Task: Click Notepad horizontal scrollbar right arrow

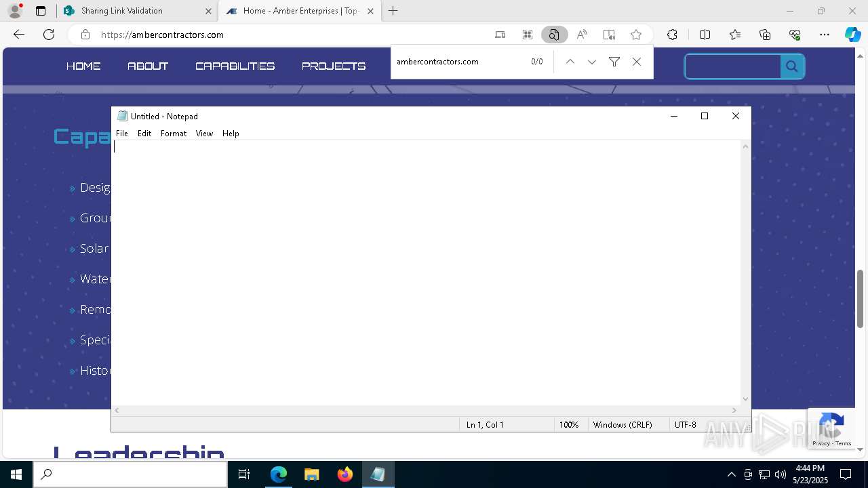Action: point(734,410)
